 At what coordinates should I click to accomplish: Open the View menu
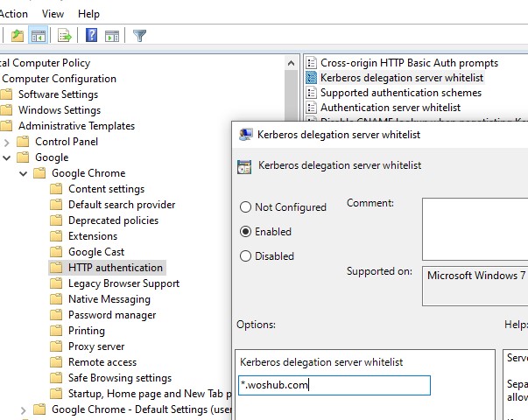point(53,14)
